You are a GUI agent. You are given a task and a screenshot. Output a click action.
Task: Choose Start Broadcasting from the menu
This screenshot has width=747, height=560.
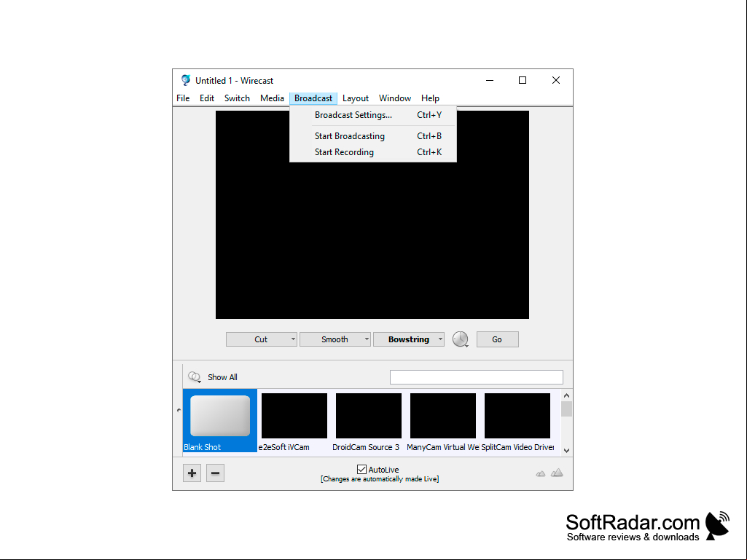(x=373, y=136)
